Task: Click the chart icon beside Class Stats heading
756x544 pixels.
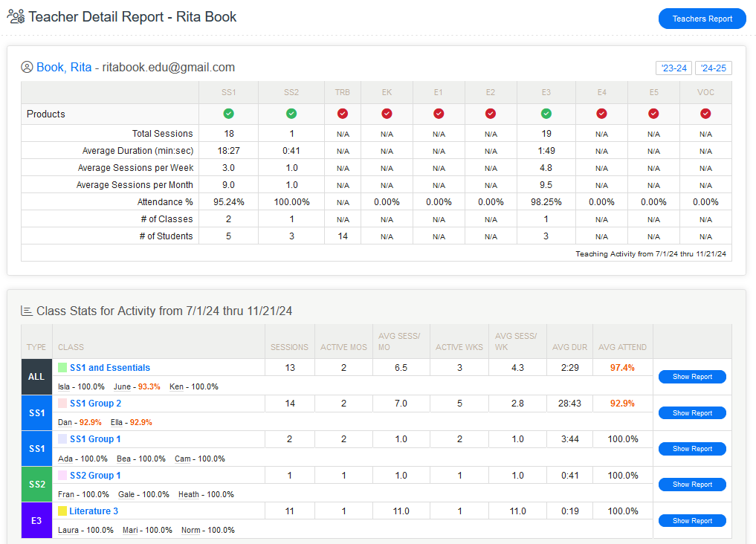Action: 27,311
